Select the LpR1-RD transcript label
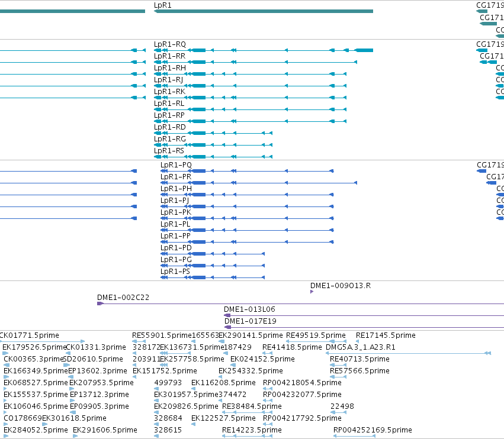The width and height of the screenshot is (504, 439). click(170, 127)
